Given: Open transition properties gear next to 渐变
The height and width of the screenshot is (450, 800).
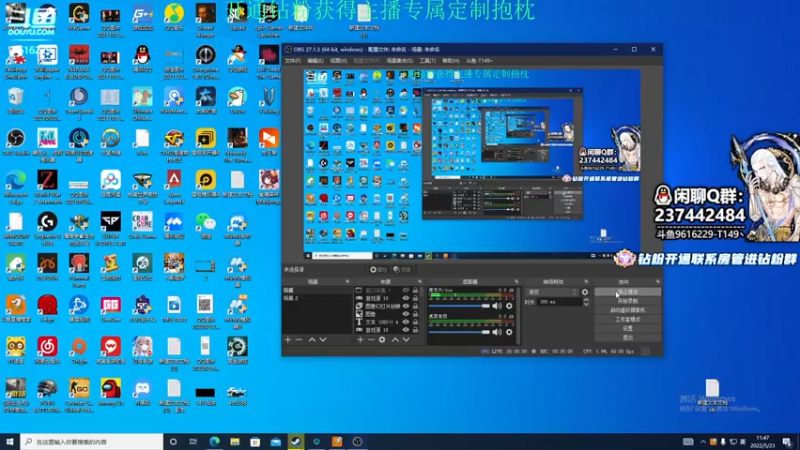Looking at the screenshot, I should pyautogui.click(x=585, y=292).
